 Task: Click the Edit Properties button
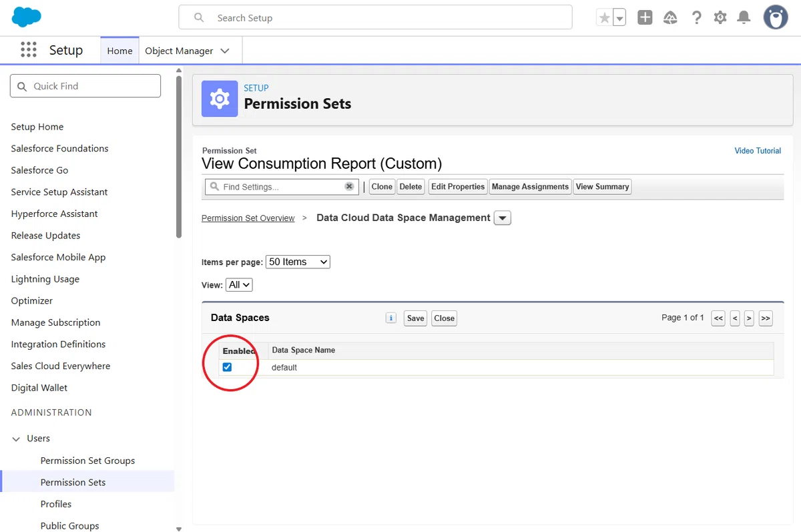click(458, 187)
